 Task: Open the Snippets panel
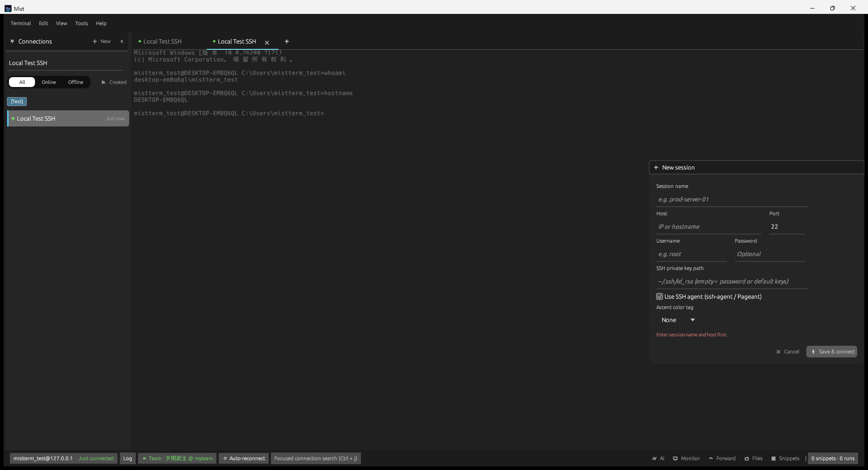point(786,458)
